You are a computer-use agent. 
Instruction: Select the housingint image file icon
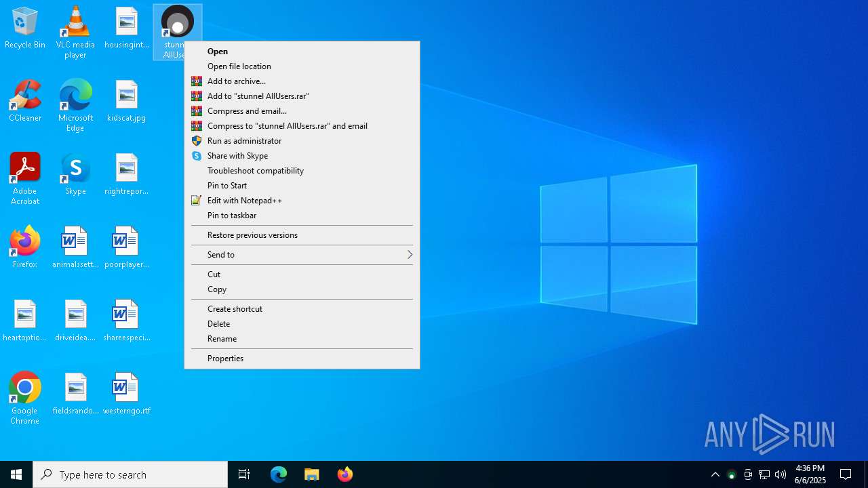[x=127, y=28]
